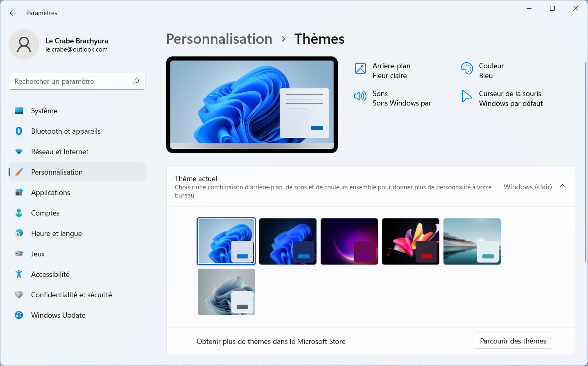Click the Paramètres window title
The image size is (588, 366).
tap(42, 13)
